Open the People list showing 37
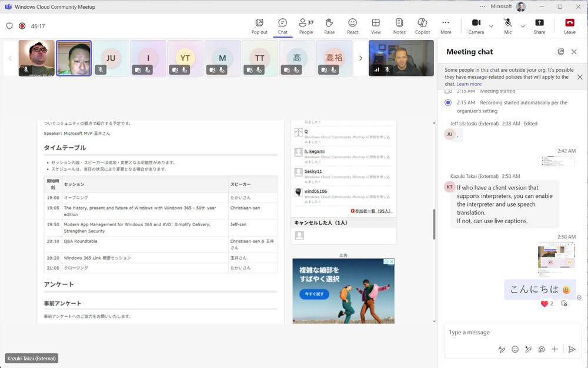Image resolution: width=588 pixels, height=368 pixels. click(306, 26)
